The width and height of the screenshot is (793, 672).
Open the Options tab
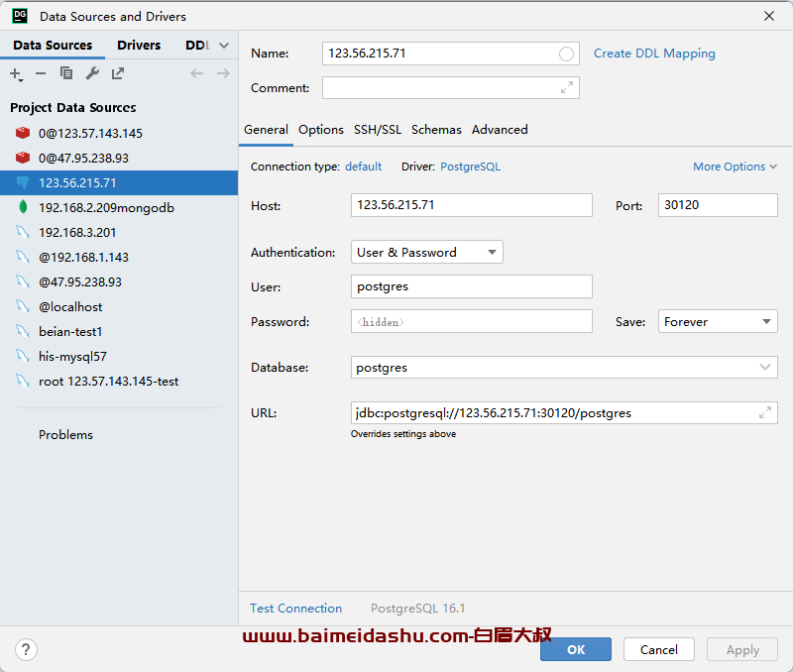point(320,130)
